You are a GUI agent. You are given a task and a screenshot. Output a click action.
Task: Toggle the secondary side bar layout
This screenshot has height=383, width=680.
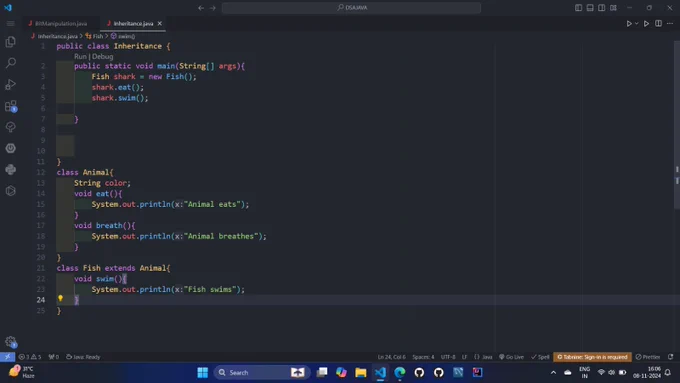(602, 8)
